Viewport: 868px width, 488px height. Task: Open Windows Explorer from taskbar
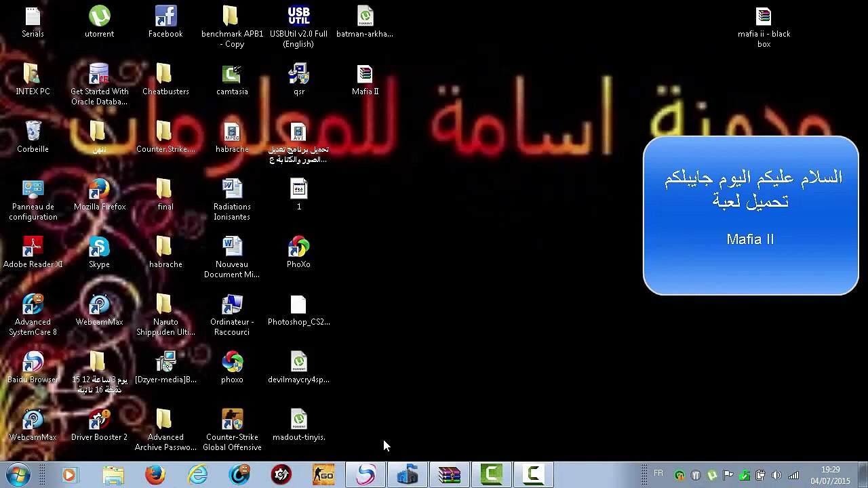(113, 475)
